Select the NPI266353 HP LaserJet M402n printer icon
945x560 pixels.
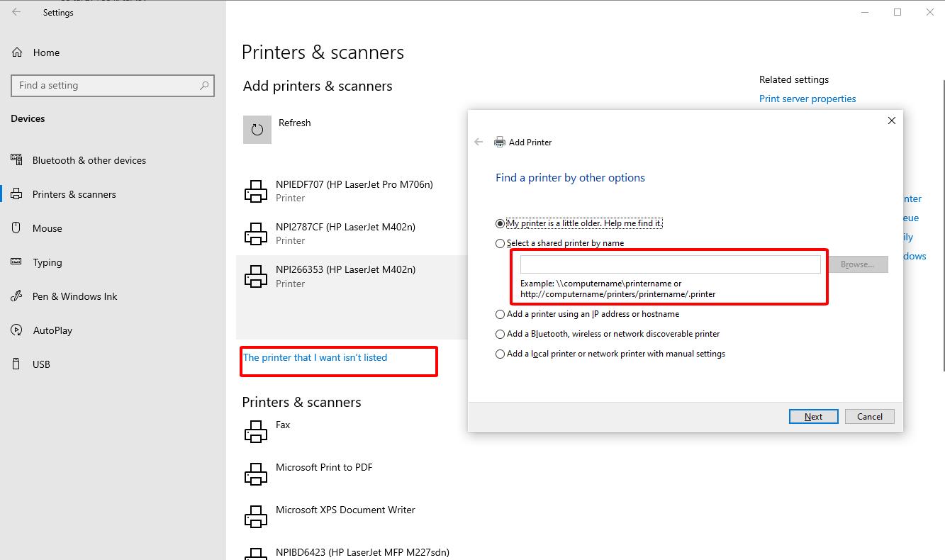256,276
